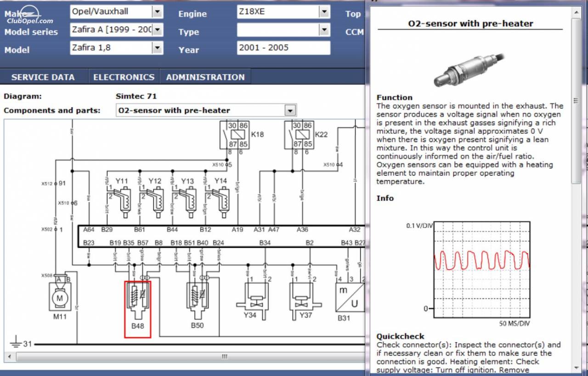Click the O2-sensor with pre-heater panel title
The height and width of the screenshot is (376, 588).
(x=470, y=23)
